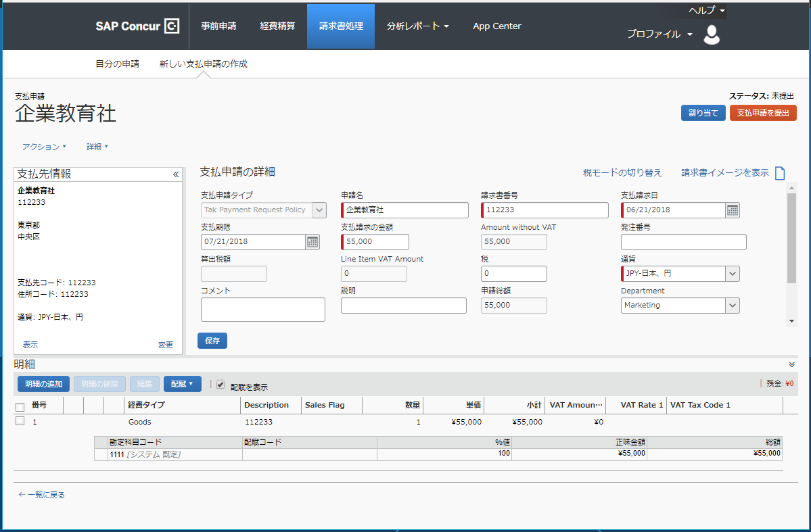Open the 配賦 dropdown button
Screen dimensions: 811x532
pos(182,384)
